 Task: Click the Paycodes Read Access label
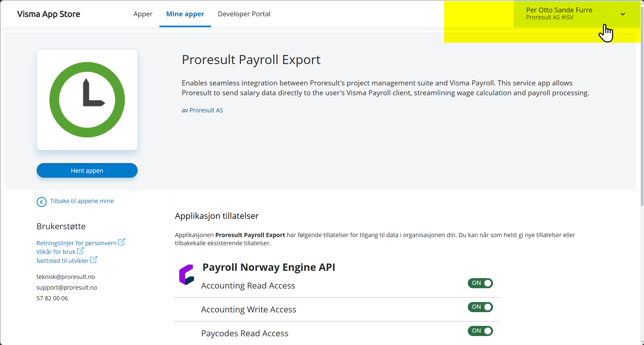tap(245, 333)
